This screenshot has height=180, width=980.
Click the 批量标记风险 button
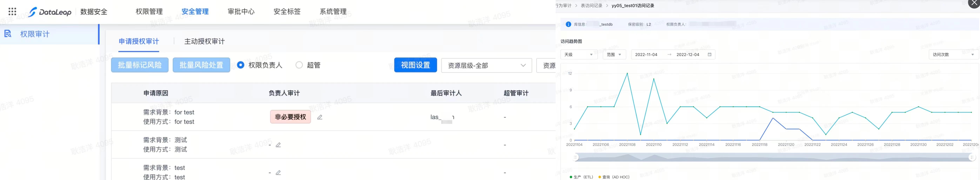pyautogui.click(x=140, y=65)
